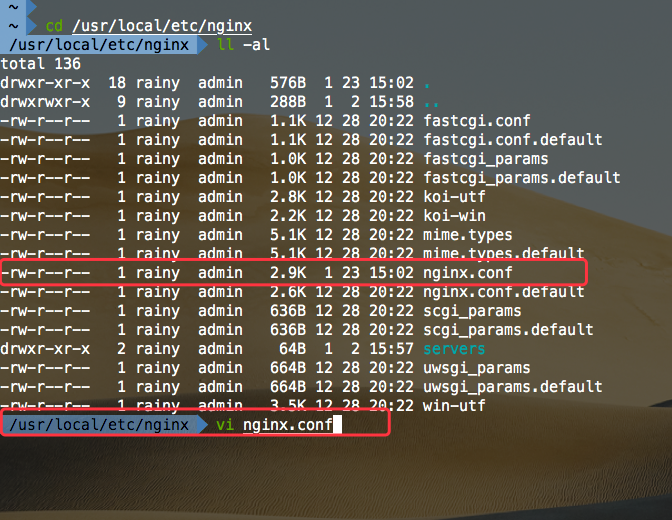Image resolution: width=672 pixels, height=520 pixels.
Task: Click the drwxrwxr-x permissions string
Action: click(45, 102)
